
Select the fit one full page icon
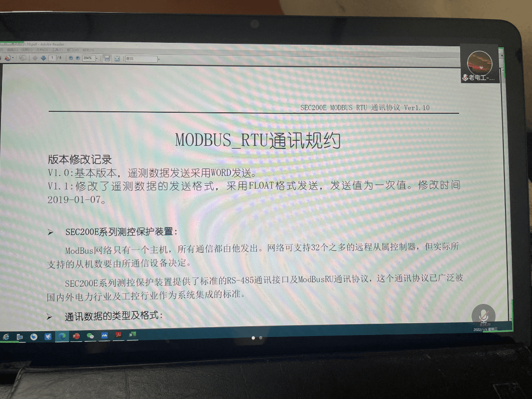[117, 58]
